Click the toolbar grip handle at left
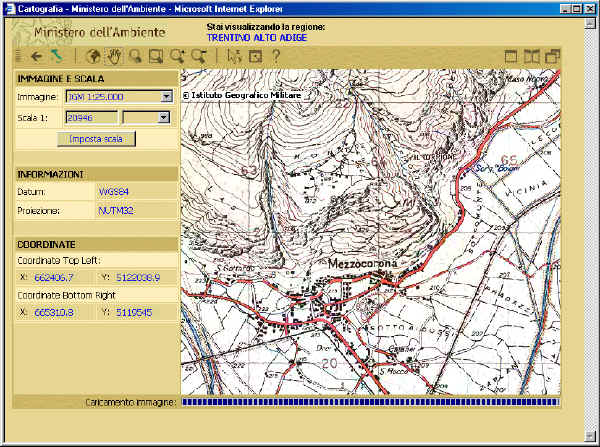 pos(18,57)
